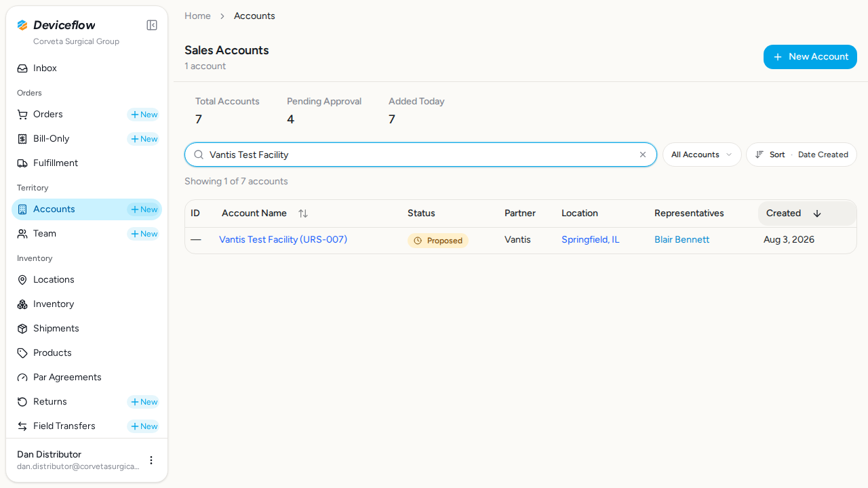Viewport: 868px width, 488px height.
Task: Click the Partner column header
Action: tap(520, 213)
